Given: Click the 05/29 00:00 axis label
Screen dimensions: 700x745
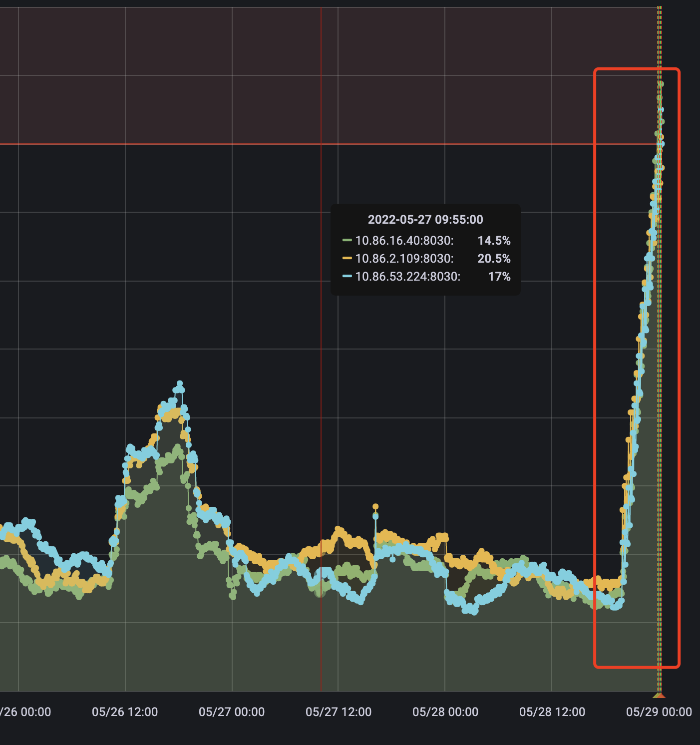Looking at the screenshot, I should (x=659, y=712).
